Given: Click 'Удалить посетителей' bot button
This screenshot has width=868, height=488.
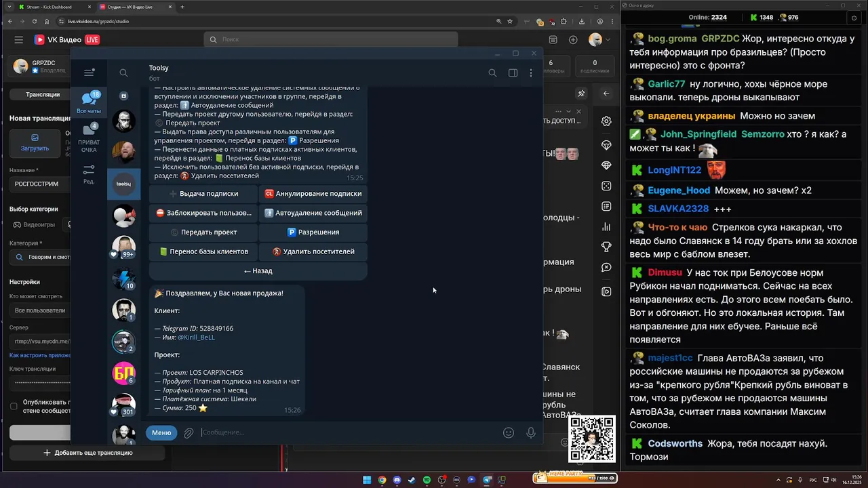Looking at the screenshot, I should (313, 251).
